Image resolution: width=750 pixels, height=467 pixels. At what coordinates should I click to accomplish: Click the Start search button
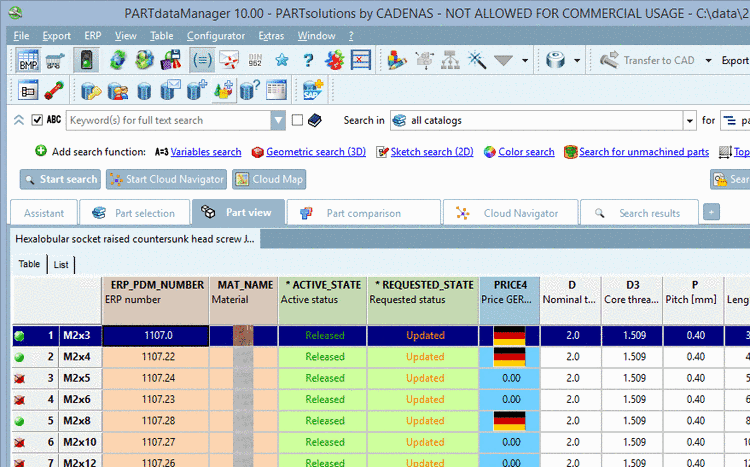60,179
